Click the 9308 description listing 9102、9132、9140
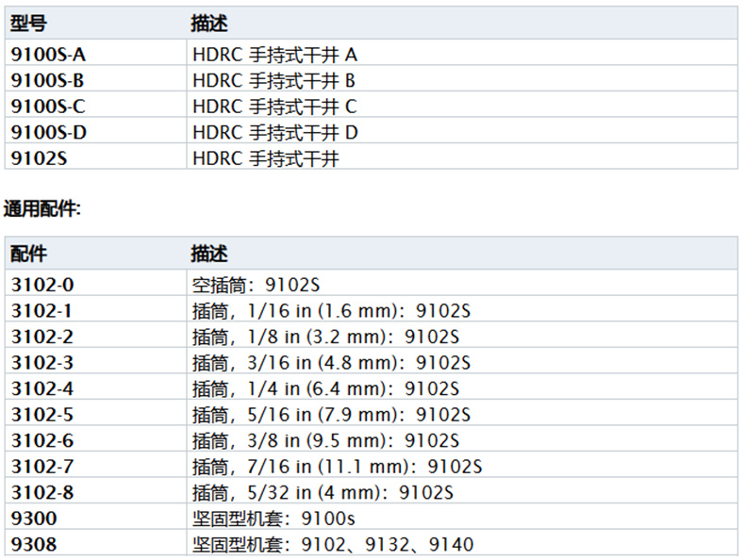 [332, 545]
